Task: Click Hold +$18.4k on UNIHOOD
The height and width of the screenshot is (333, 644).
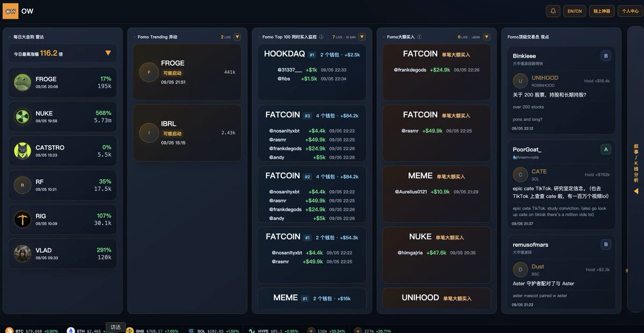Action: click(x=597, y=81)
